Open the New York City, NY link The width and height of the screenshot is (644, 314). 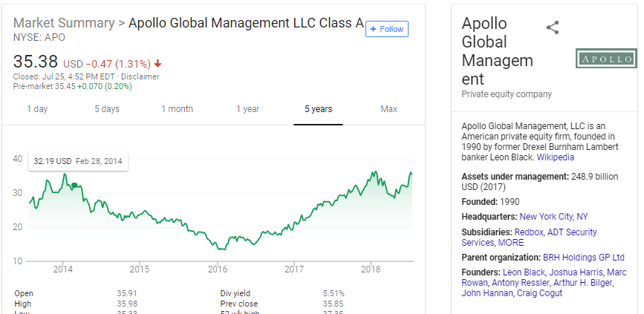(x=553, y=217)
